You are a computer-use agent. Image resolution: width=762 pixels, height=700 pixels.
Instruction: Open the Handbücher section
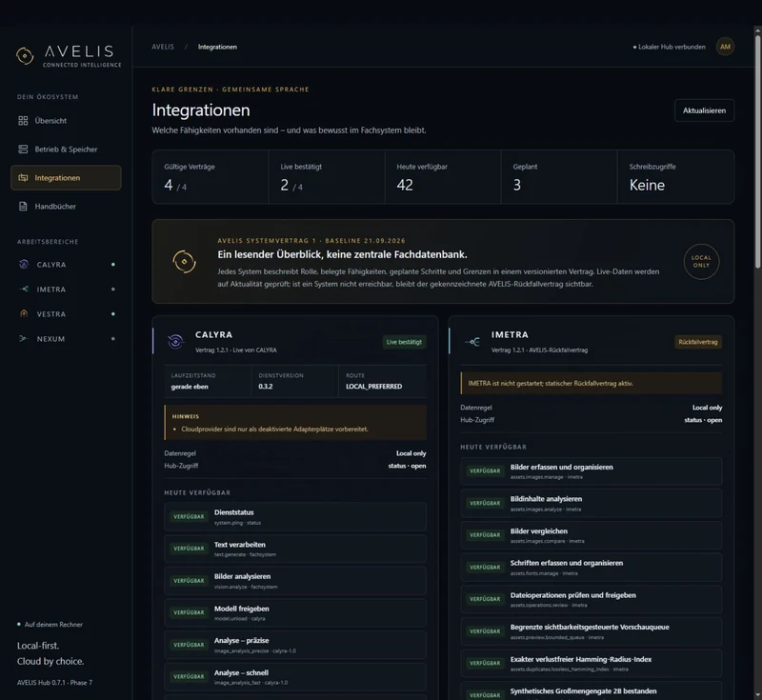(x=66, y=207)
